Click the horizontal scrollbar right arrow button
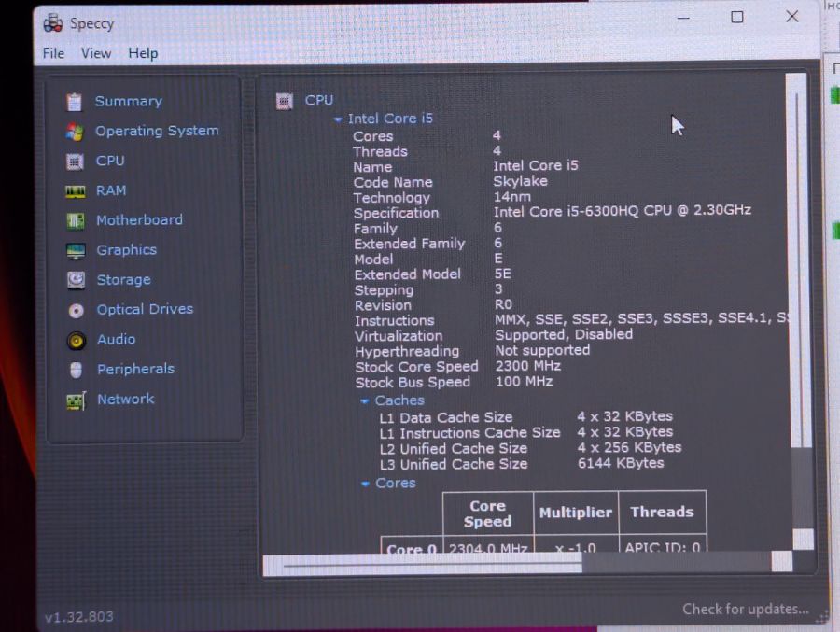This screenshot has height=632, width=840. click(x=781, y=562)
